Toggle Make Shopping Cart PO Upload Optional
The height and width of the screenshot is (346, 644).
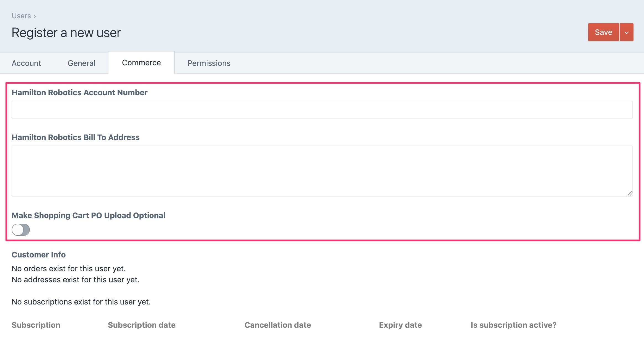pos(21,230)
